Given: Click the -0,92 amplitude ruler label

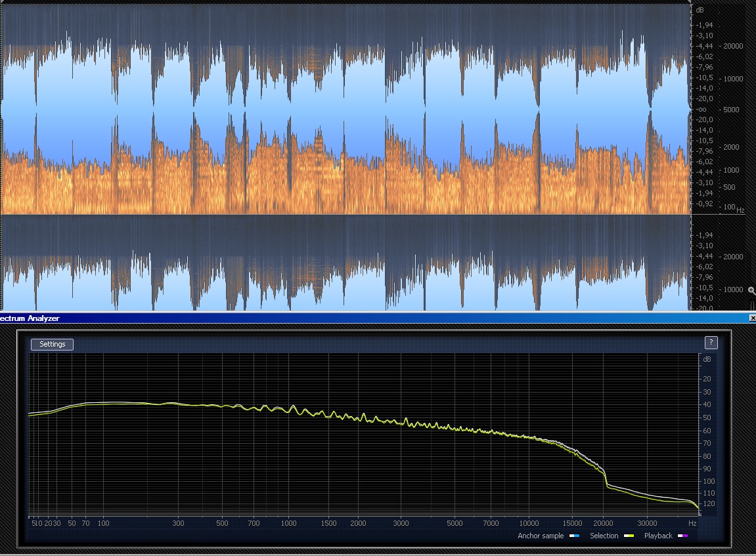Looking at the screenshot, I should [704, 203].
